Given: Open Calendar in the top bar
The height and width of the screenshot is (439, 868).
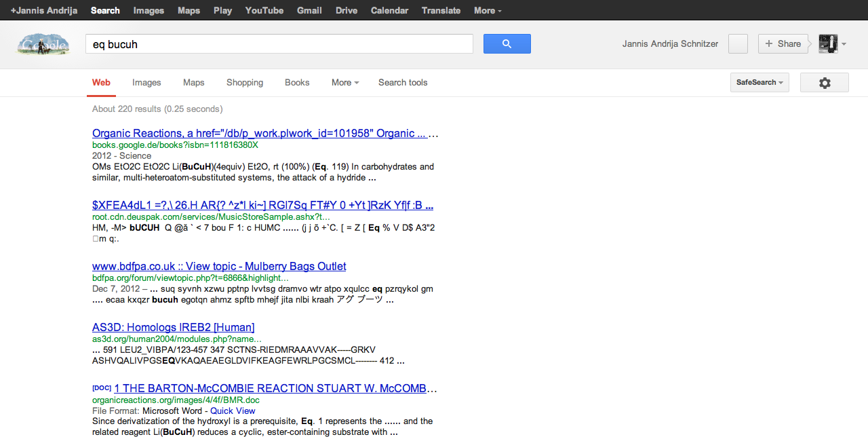Looking at the screenshot, I should [x=390, y=10].
